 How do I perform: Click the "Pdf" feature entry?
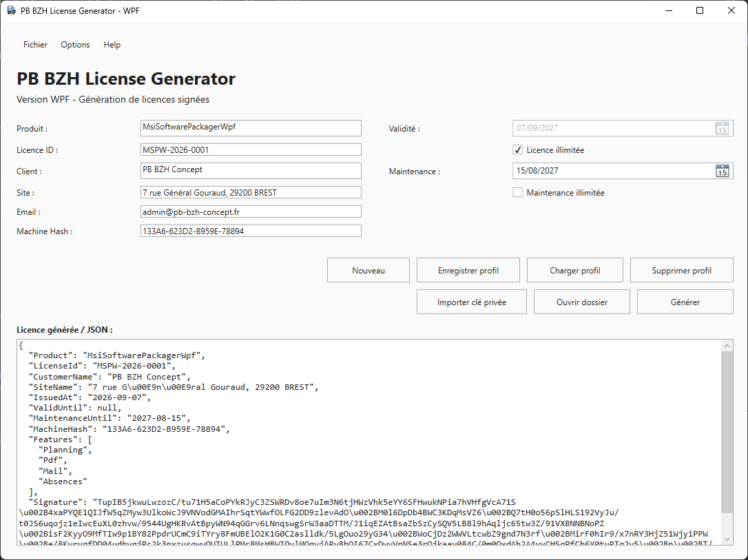[x=53, y=461]
